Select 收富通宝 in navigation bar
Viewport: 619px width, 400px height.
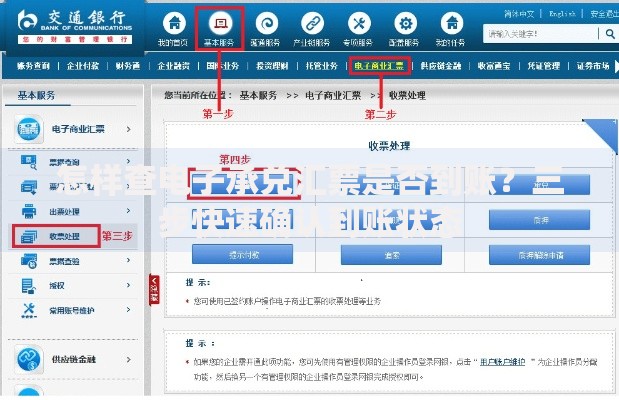(494, 66)
